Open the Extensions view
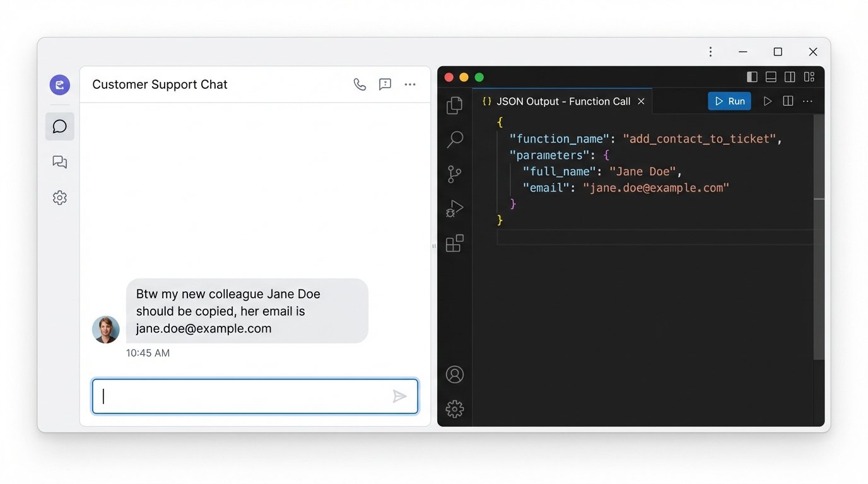This screenshot has width=868, height=484. (x=454, y=243)
